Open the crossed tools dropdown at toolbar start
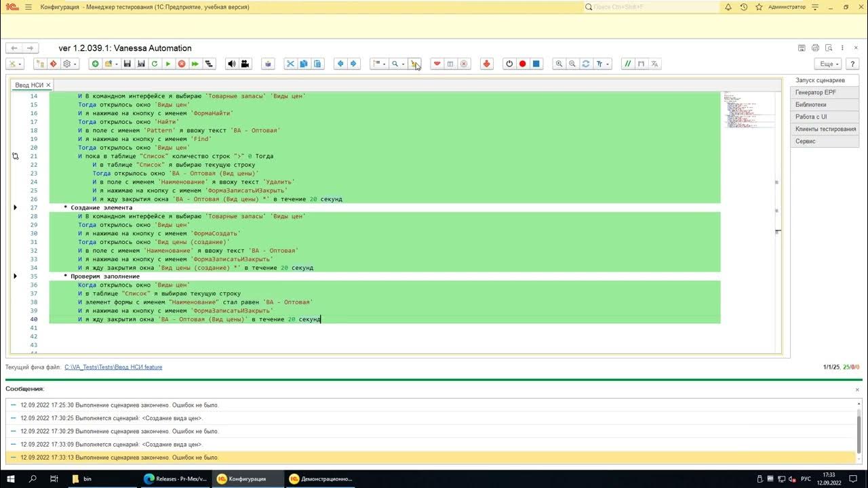Screen dimensions: 868x488 (14, 64)
